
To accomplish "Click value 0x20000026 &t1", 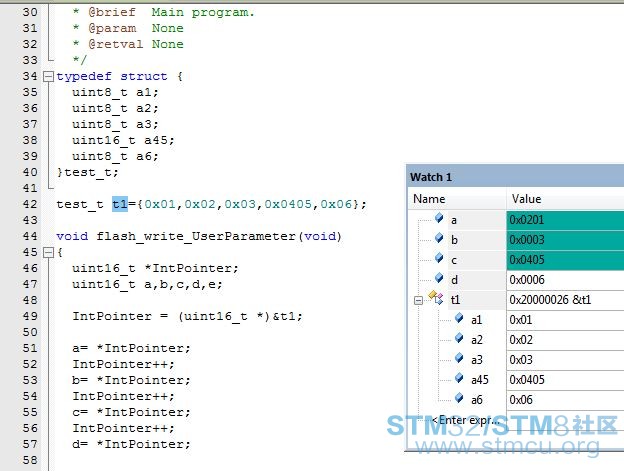I will (550, 300).
